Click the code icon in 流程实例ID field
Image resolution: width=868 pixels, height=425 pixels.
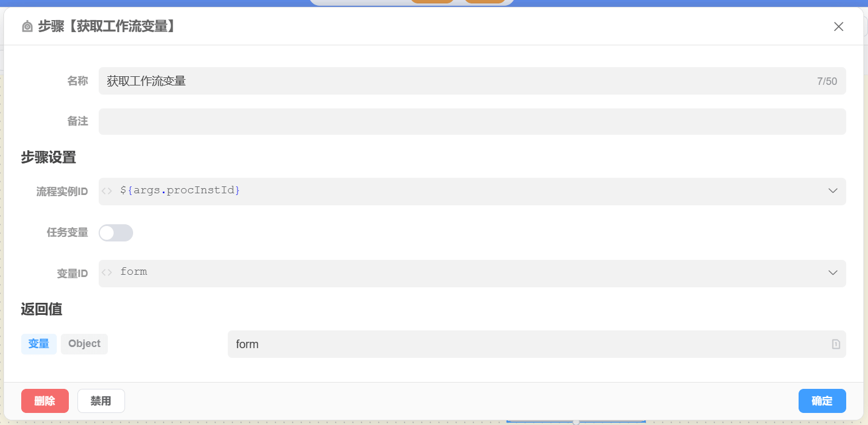[107, 191]
